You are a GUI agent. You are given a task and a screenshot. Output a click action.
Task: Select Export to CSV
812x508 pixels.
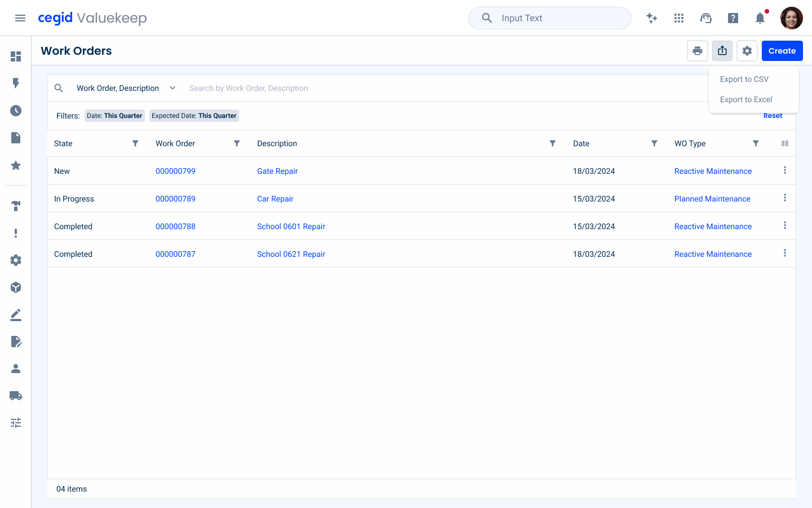click(x=744, y=79)
